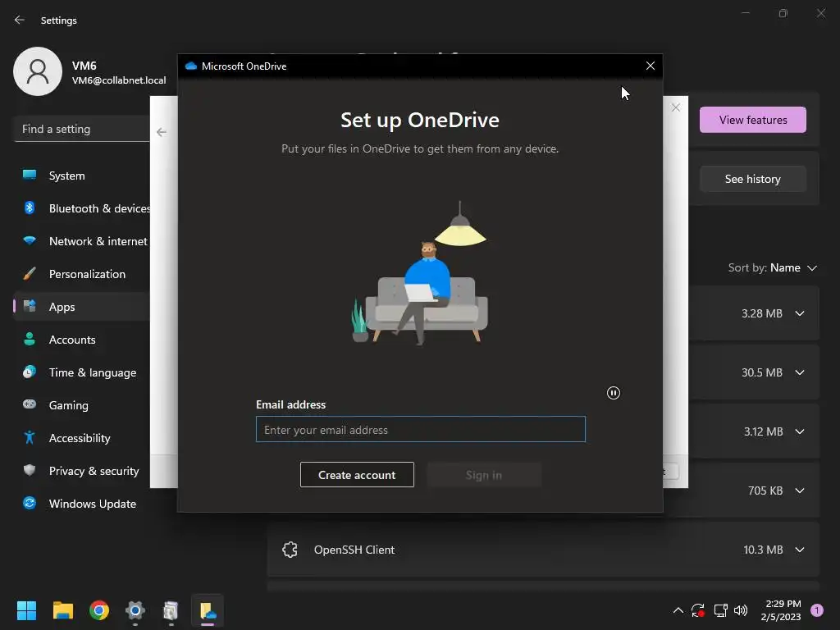Image resolution: width=840 pixels, height=630 pixels.
Task: Click the Windows Update sync icon
Action: point(30,503)
